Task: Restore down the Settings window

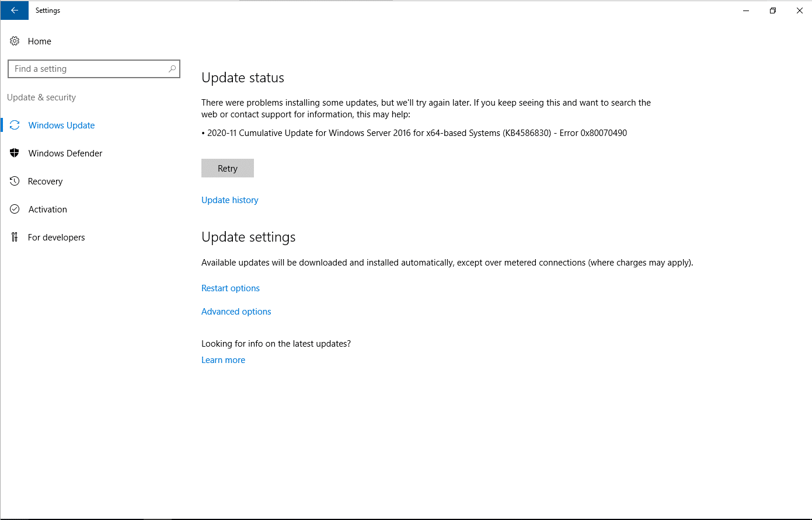Action: point(773,11)
